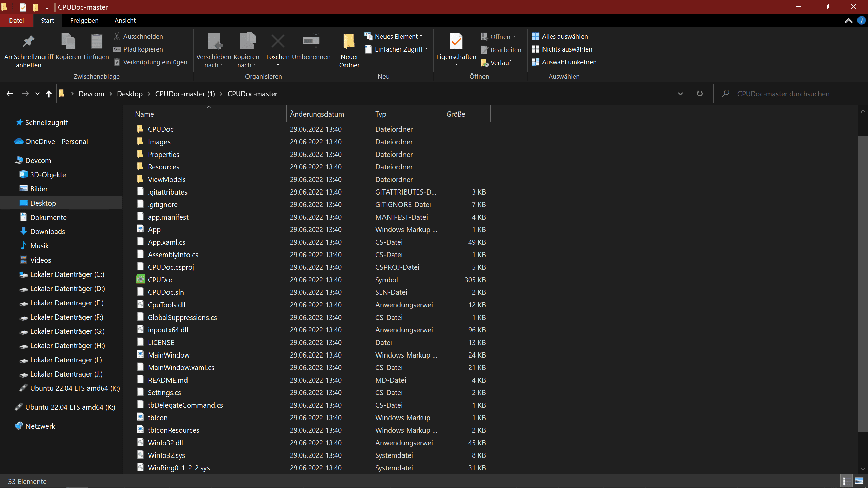Click the Kopieren icon in Zwischenablage
The height and width of the screenshot is (488, 868).
click(68, 42)
